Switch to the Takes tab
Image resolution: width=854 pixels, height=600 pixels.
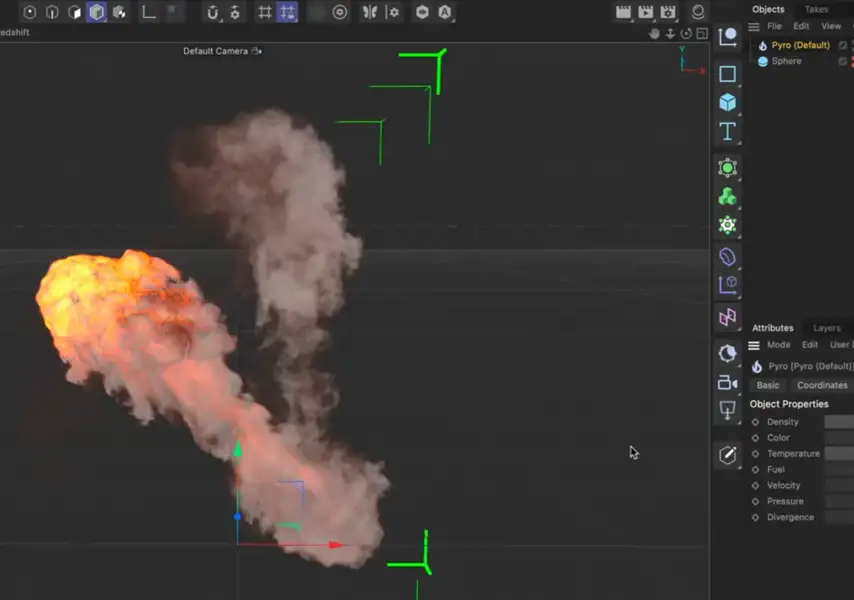[816, 9]
